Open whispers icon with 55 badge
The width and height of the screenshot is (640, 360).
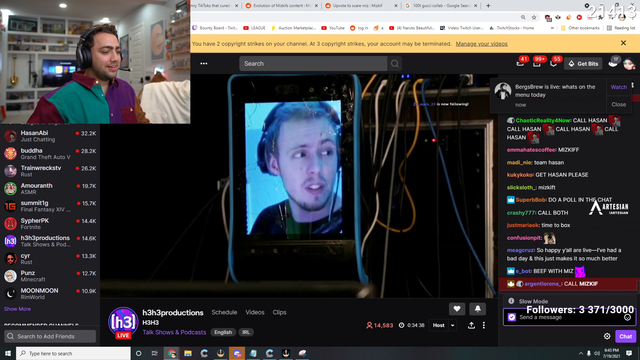point(553,63)
